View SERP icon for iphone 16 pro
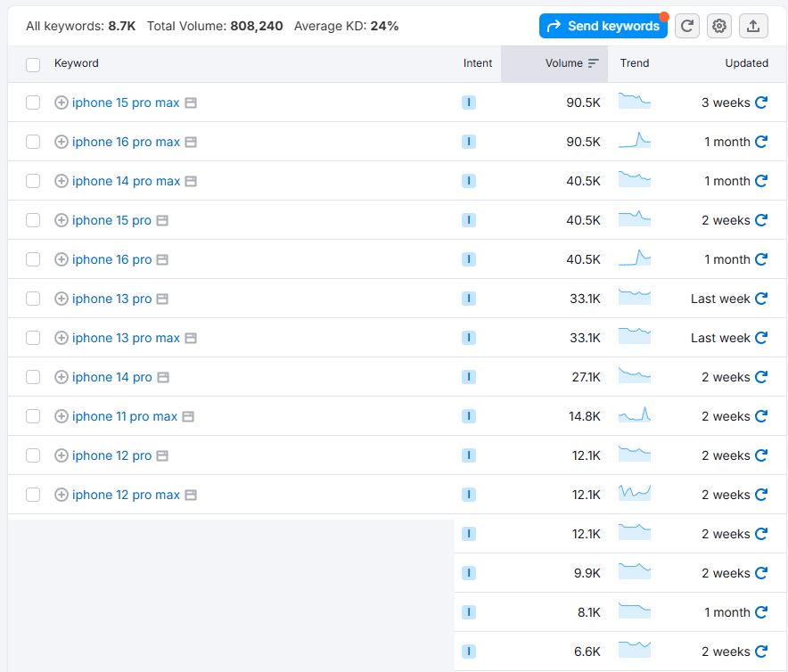This screenshot has width=788, height=672. click(162, 260)
